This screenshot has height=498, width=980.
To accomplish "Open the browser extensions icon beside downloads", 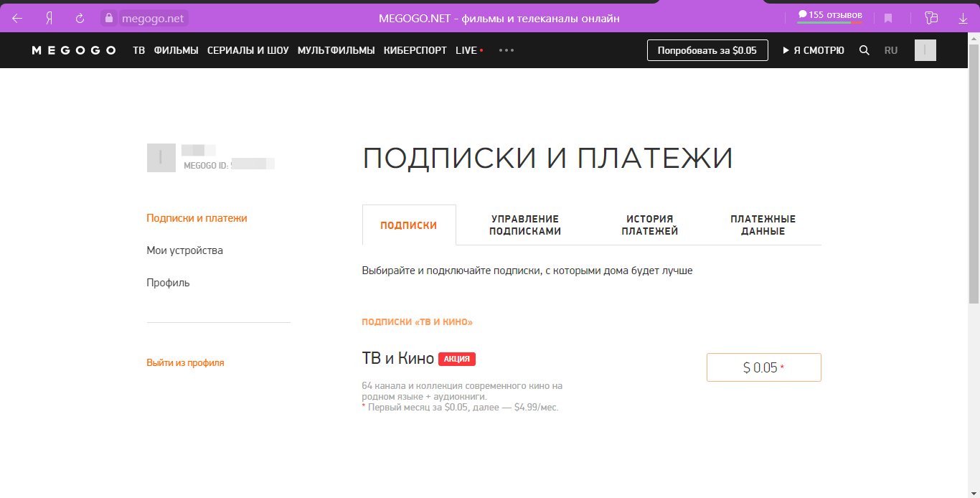I will (931, 19).
